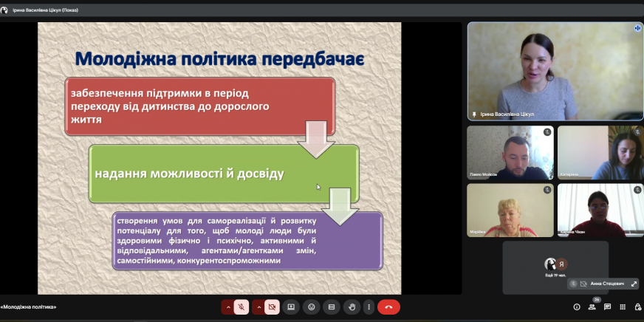Screen dimensions: 644x322
Task: Select Павло Мойсик video thumbnail
Action: [x=510, y=152]
